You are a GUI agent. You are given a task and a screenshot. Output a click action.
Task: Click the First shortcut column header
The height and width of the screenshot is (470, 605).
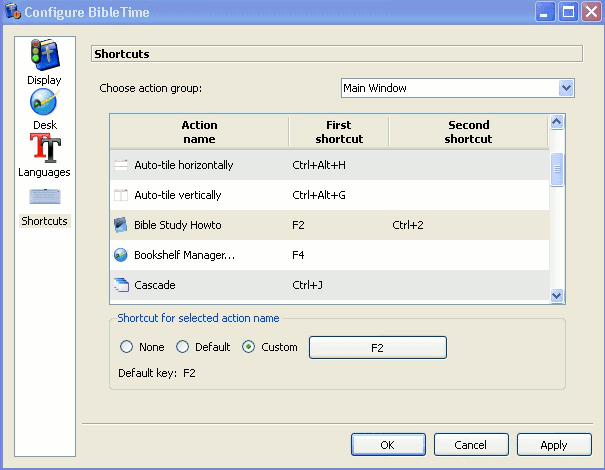click(338, 132)
